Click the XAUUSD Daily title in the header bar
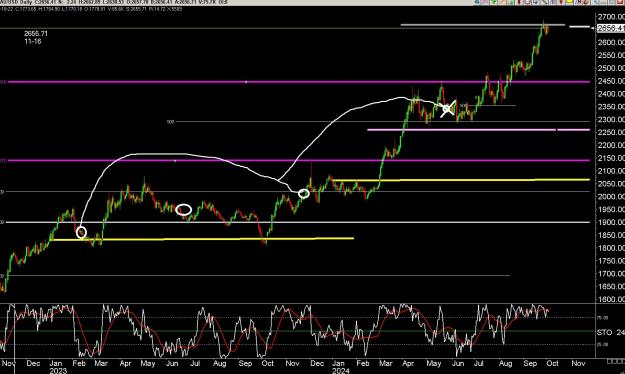The width and height of the screenshot is (625, 374). pos(17,2)
